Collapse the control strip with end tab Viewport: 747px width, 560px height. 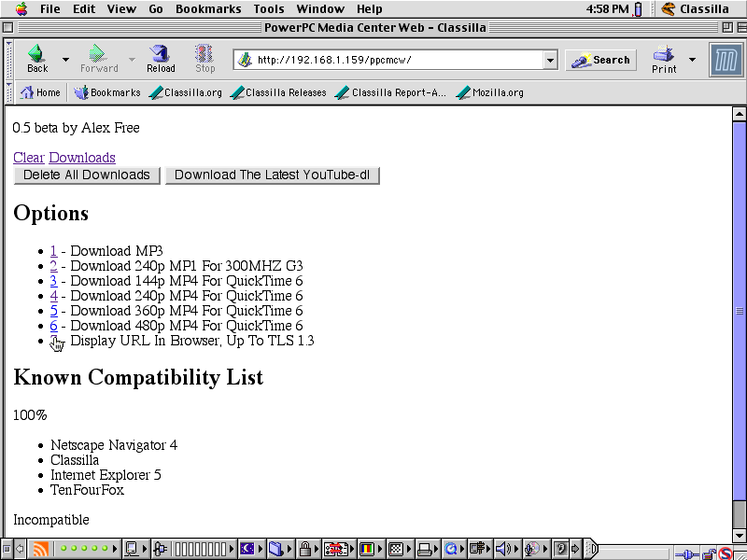[591, 549]
